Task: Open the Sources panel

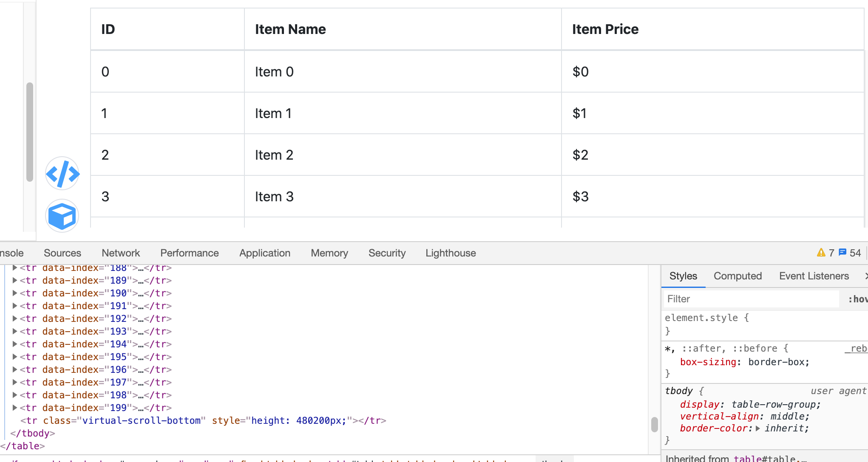Action: [62, 253]
